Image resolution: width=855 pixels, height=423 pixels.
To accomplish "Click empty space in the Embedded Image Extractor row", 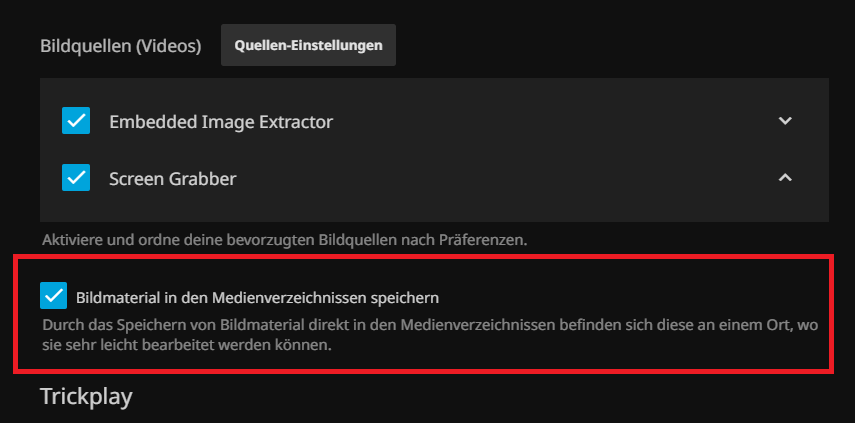I will click(550, 122).
